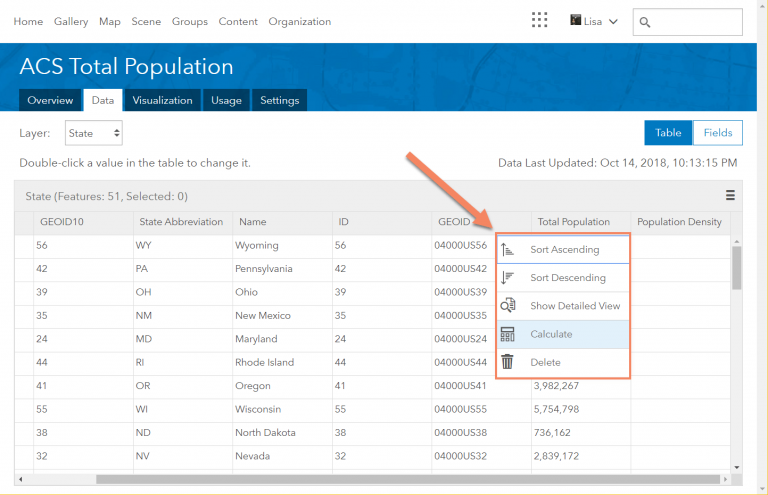768x495 pixels.
Task: Click the Sort Ascending icon
Action: 507,249
